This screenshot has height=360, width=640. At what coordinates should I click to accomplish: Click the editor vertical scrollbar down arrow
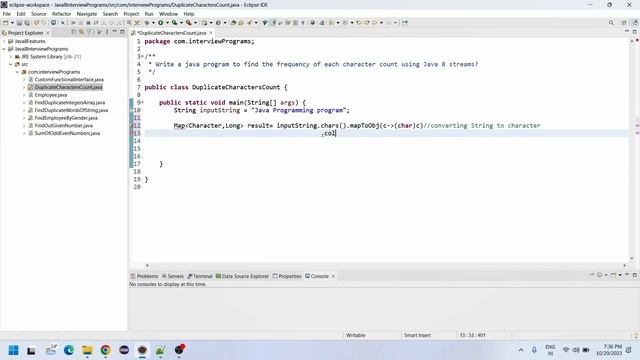coord(631,258)
